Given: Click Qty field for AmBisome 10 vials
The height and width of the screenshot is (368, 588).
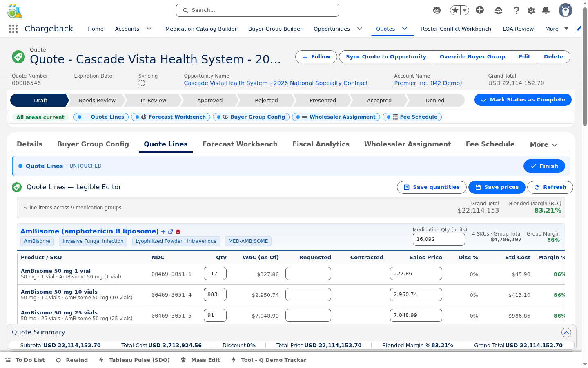Looking at the screenshot, I should tap(215, 294).
